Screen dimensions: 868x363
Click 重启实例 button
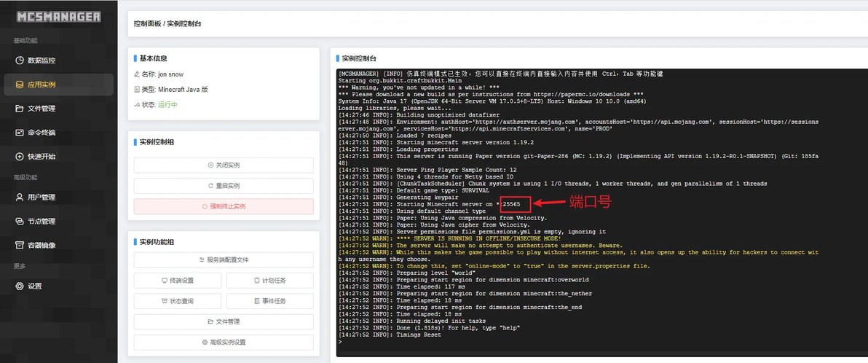tap(224, 186)
